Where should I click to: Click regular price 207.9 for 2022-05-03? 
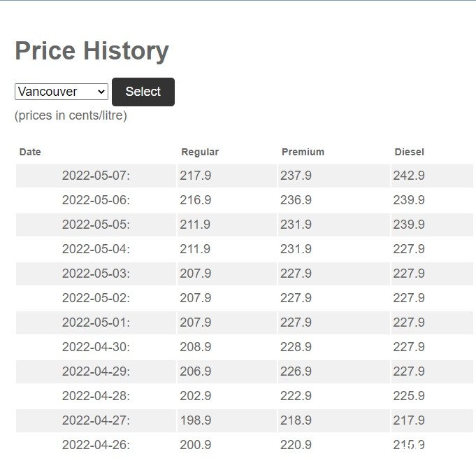tap(195, 274)
